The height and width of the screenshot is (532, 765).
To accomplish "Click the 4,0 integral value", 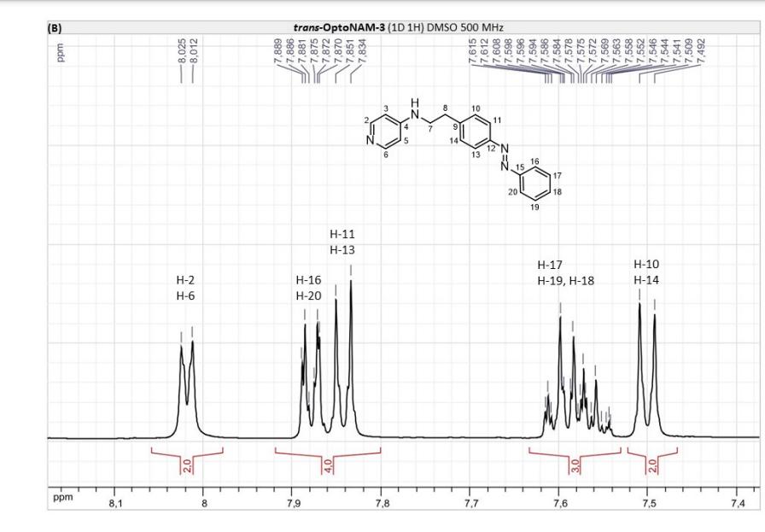I will [327, 465].
